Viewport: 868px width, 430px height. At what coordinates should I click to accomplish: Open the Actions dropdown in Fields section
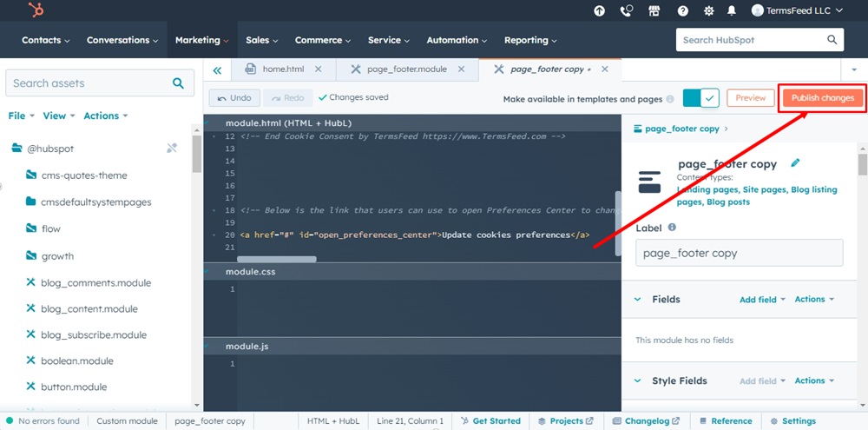click(x=814, y=299)
